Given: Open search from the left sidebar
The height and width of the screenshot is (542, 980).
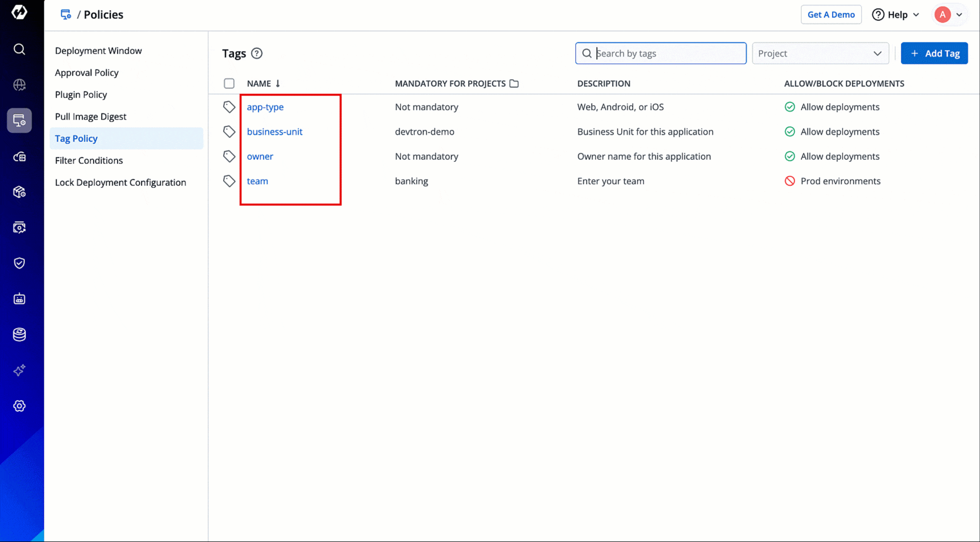Looking at the screenshot, I should [x=19, y=50].
